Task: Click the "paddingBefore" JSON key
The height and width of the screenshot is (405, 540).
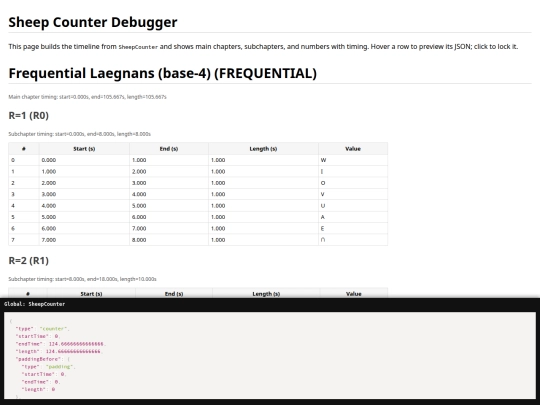Action: click(38, 359)
